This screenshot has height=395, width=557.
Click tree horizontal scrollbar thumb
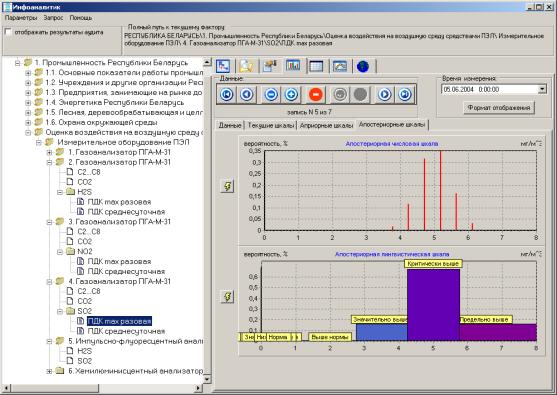[x=55, y=388]
